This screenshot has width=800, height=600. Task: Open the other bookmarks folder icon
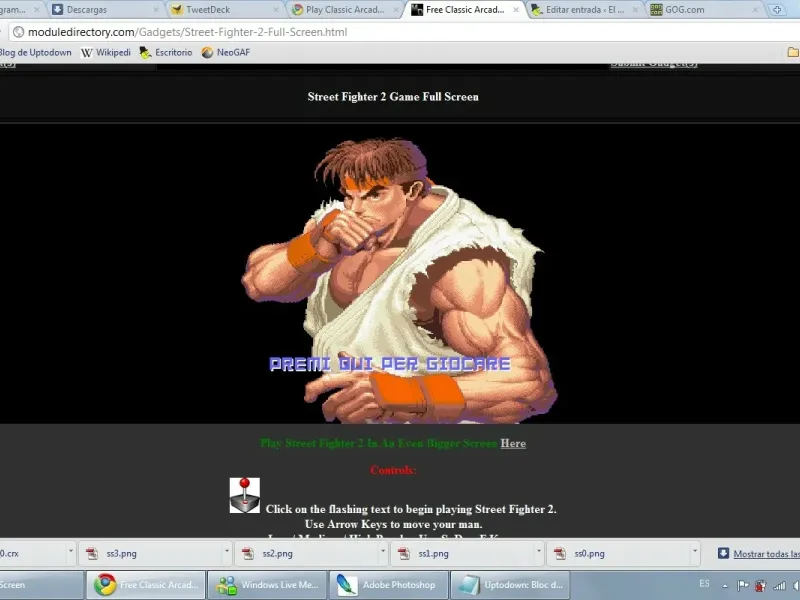coord(793,52)
